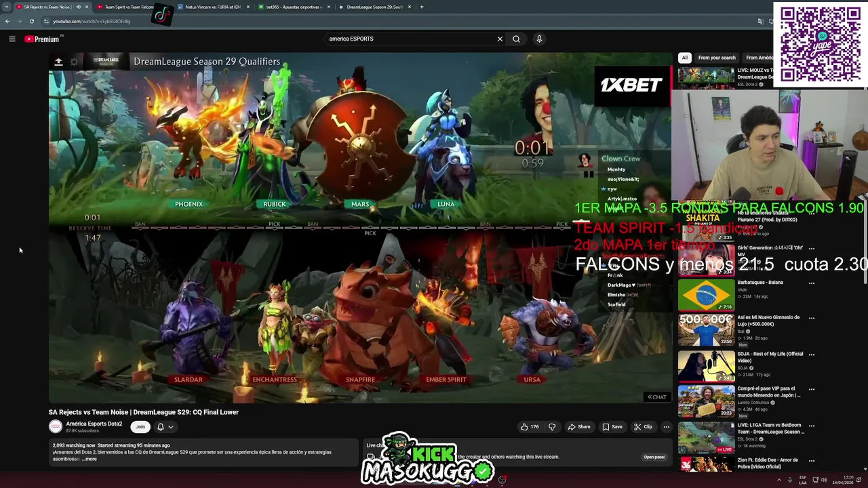This screenshot has height=488, width=868.
Task: Switch to bet365 Apuestas deportivas tab
Action: click(294, 7)
